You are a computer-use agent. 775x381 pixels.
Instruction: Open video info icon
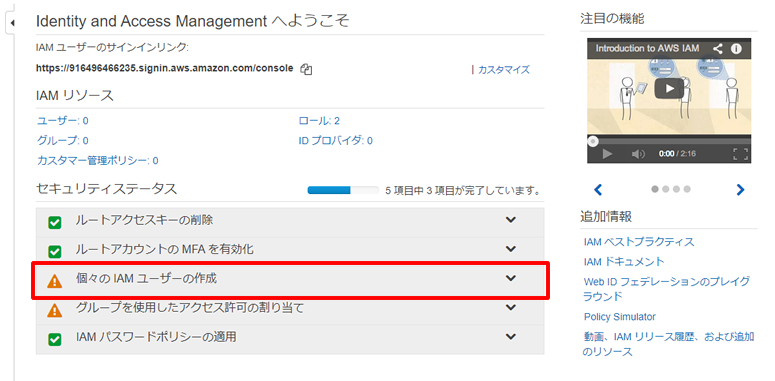[736, 48]
